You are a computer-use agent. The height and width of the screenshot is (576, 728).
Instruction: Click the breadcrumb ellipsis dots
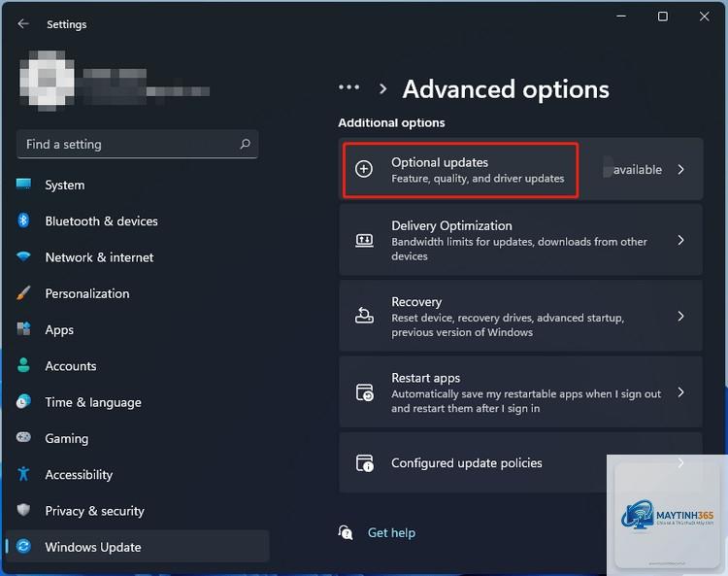[x=348, y=87]
